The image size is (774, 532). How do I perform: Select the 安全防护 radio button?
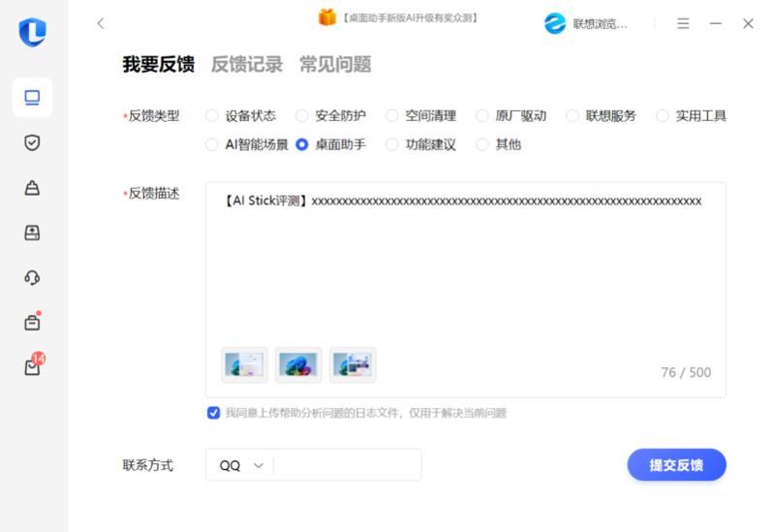pyautogui.click(x=302, y=116)
